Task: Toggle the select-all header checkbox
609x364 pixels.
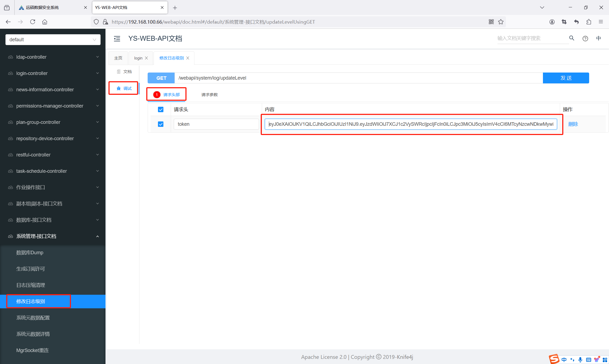Action: click(161, 109)
